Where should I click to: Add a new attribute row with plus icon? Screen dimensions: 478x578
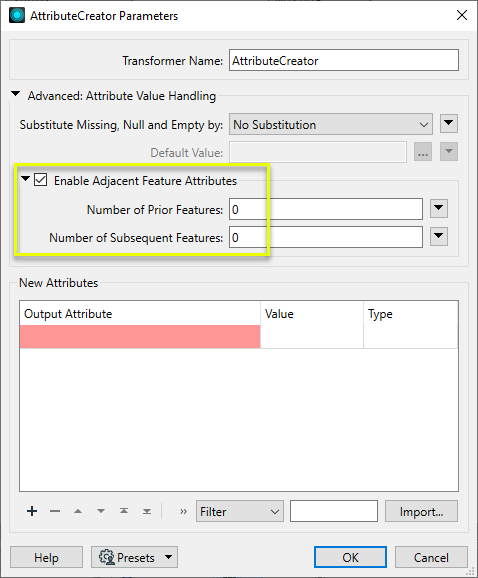pyautogui.click(x=32, y=511)
